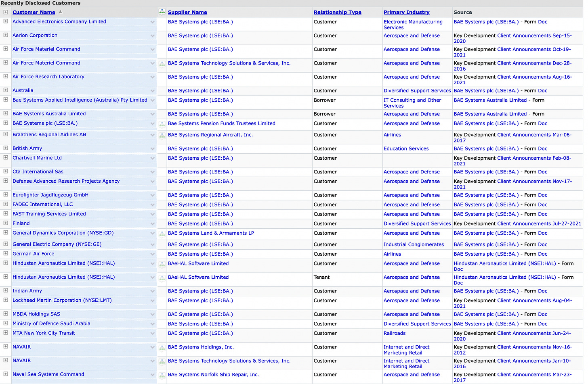Click the tree icon in the Dec-28-2016 Air Force Materiel Command row
The width and height of the screenshot is (588, 384).
coord(162,64)
